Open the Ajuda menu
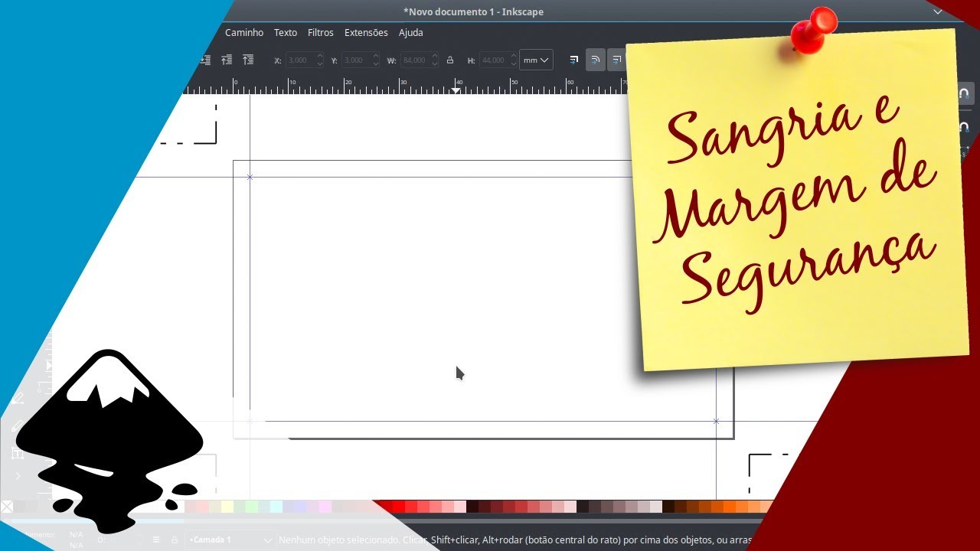The width and height of the screenshot is (980, 551). tap(411, 33)
